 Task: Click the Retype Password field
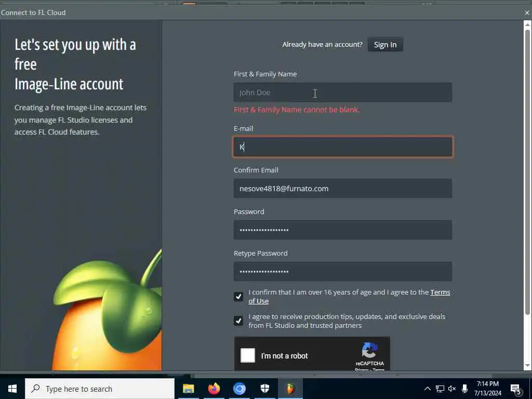coord(343,271)
